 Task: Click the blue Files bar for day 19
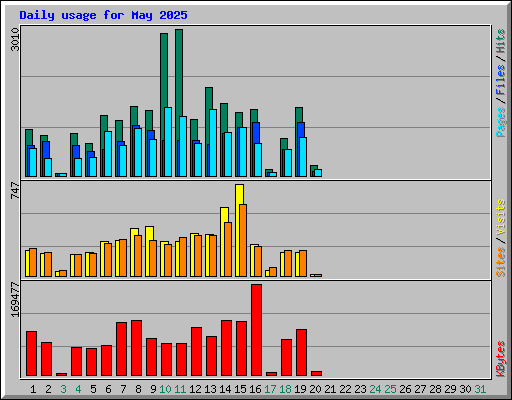click(301, 130)
